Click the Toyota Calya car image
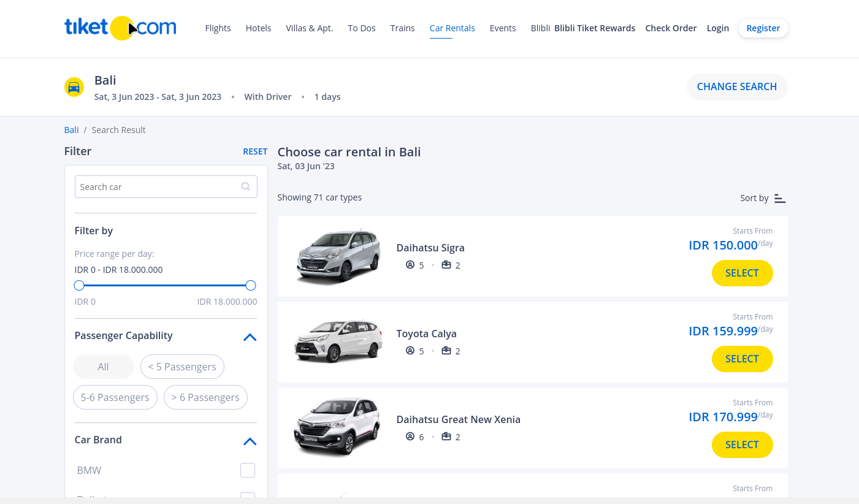The width and height of the screenshot is (859, 504). 338,342
